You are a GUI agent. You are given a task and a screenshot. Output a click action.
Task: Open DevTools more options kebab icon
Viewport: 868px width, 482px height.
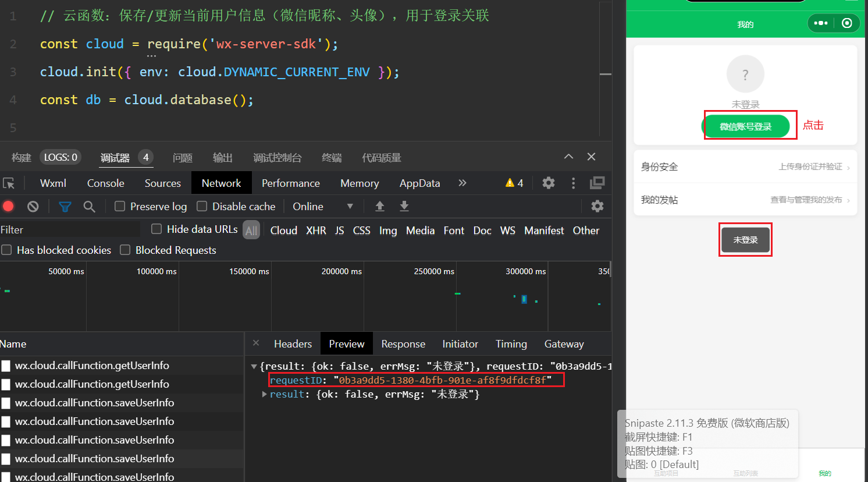(573, 183)
